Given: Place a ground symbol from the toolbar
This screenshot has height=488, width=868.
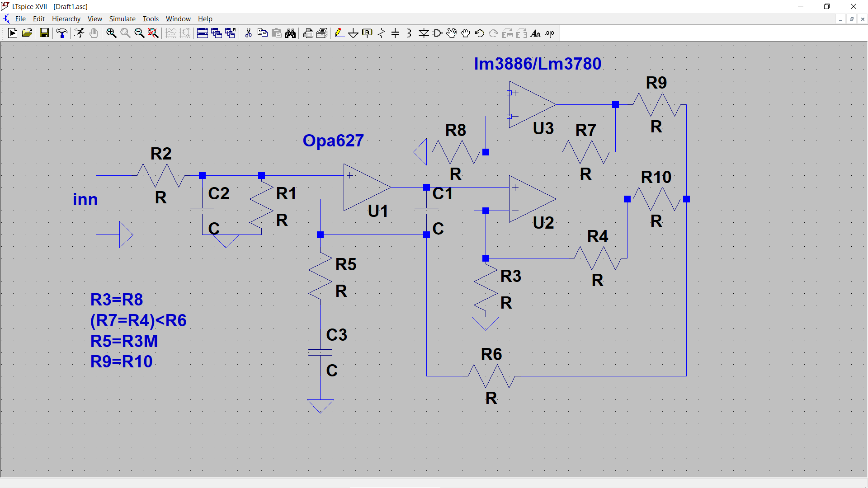Looking at the screenshot, I should click(x=354, y=33).
